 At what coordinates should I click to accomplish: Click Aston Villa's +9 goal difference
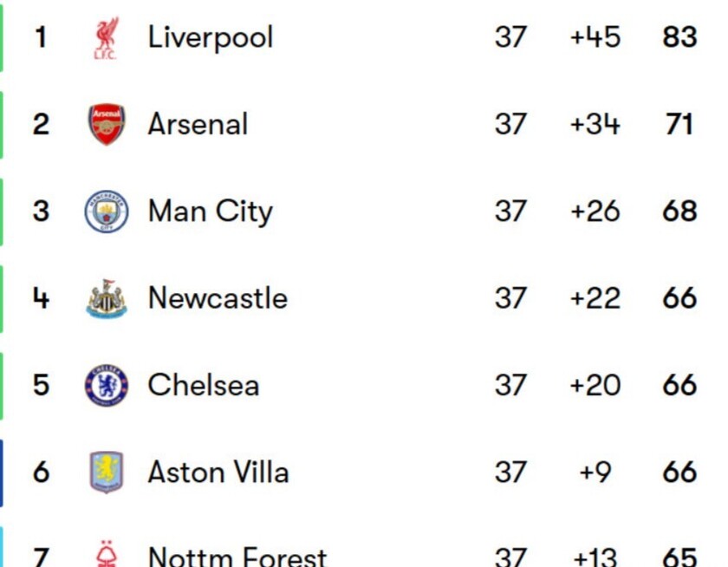coord(595,472)
